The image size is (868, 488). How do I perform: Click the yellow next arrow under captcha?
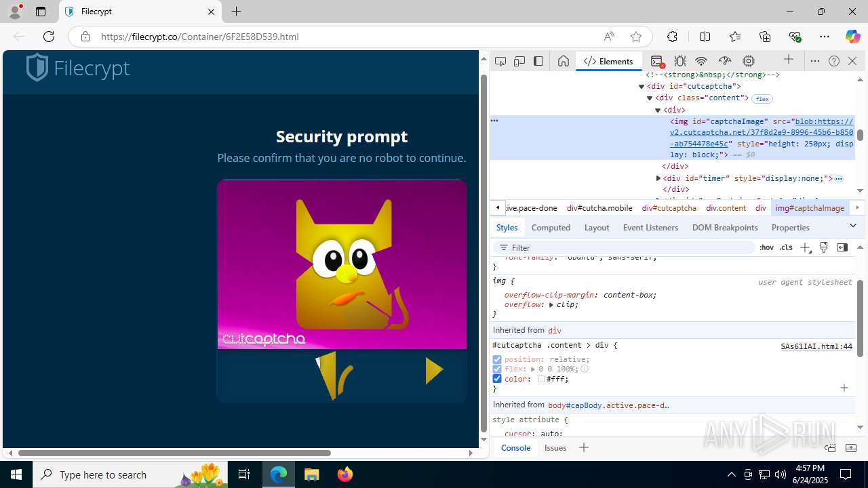[x=434, y=371]
